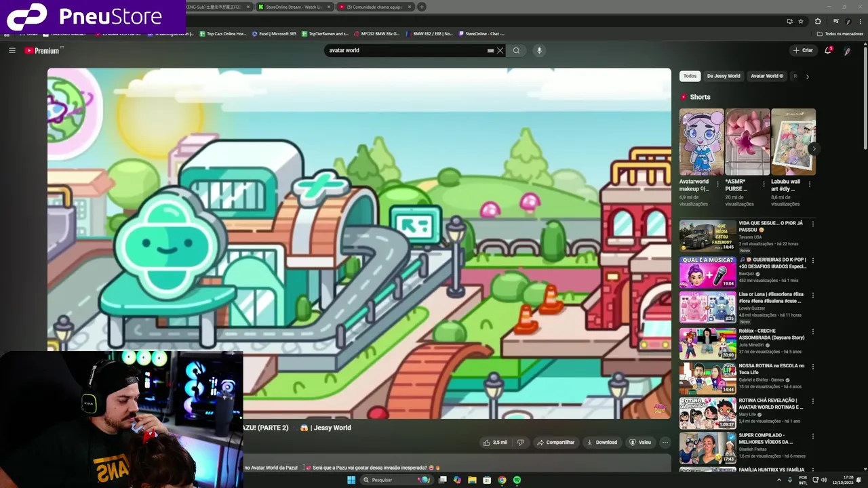Click the YouTube video player
Image resolution: width=868 pixels, height=488 pixels.
pos(359,243)
